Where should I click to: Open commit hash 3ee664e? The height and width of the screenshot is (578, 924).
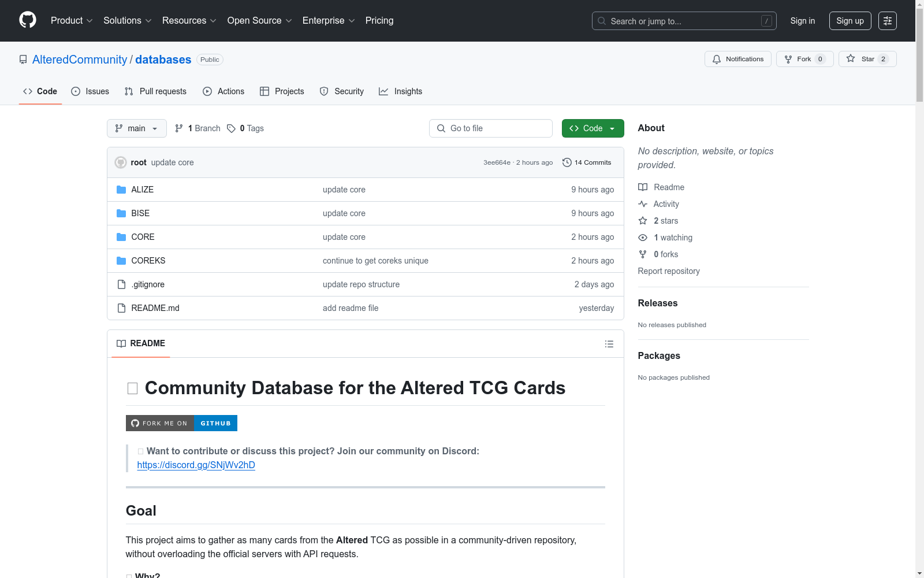click(497, 162)
